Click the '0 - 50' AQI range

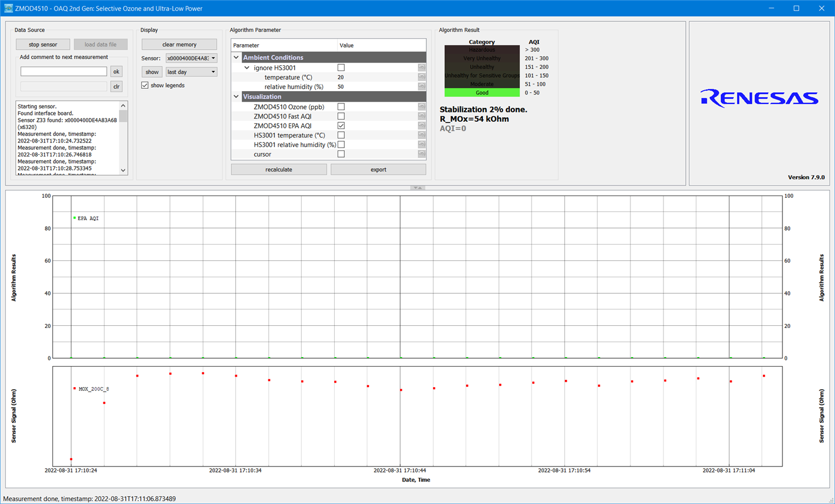pos(532,93)
